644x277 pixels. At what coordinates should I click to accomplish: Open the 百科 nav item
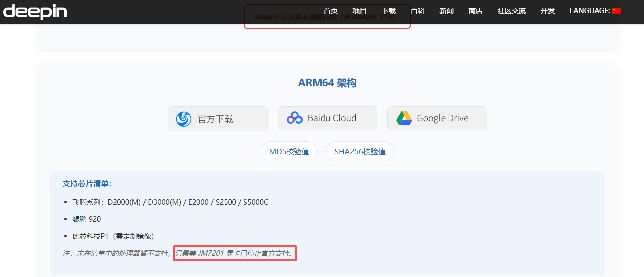418,11
